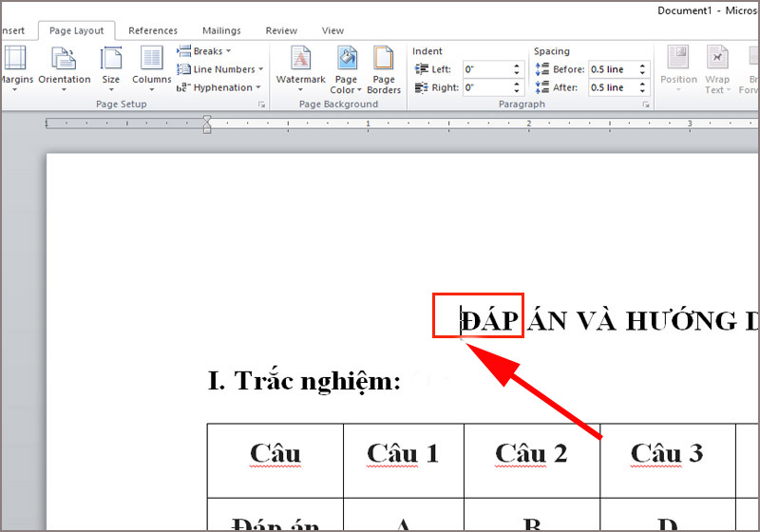Switch to the References tab
The image size is (760, 532).
[153, 30]
